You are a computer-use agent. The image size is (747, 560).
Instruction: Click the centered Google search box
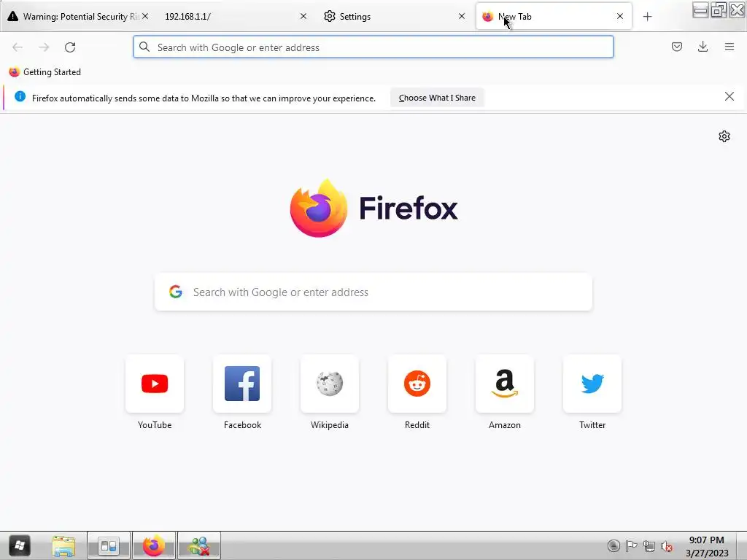coord(373,292)
